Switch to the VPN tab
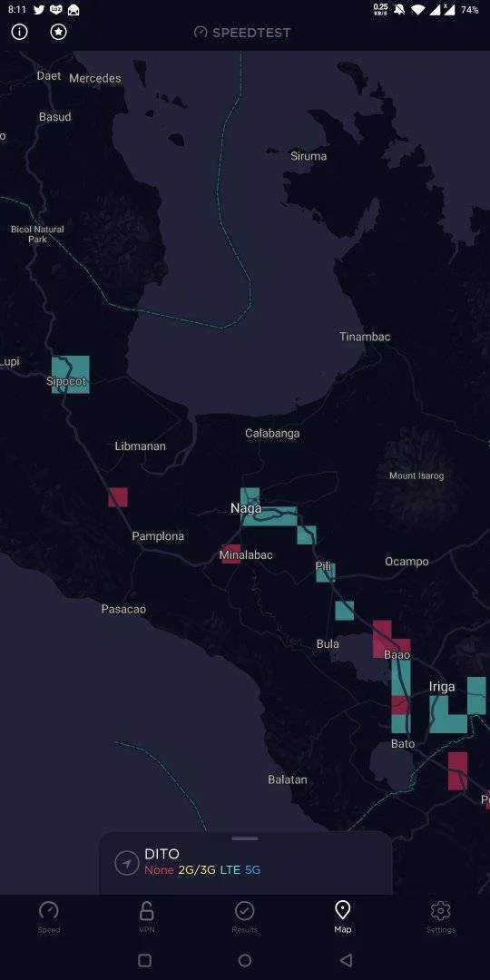Screen dimensions: 490x980 tap(146, 916)
